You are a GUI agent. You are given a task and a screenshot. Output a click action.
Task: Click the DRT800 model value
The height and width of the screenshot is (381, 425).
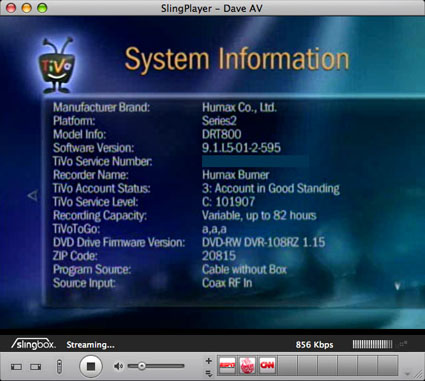pyautogui.click(x=222, y=134)
